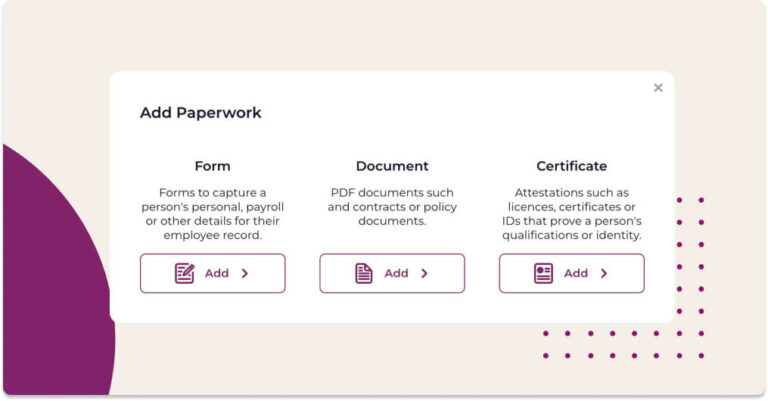The width and height of the screenshot is (768, 401).
Task: Click the beige background above the dialog
Action: [x=384, y=35]
